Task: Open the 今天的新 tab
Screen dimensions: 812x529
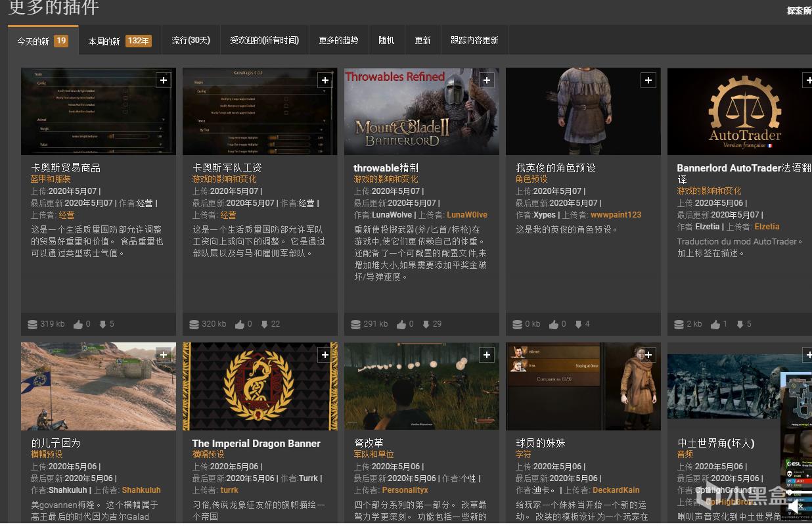Action: [x=43, y=40]
